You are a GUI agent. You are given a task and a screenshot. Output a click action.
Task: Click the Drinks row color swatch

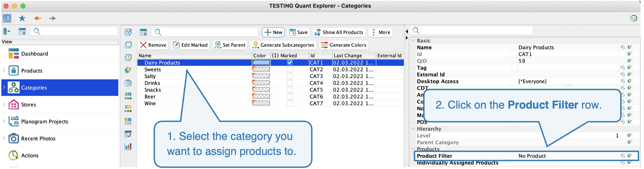click(261, 83)
